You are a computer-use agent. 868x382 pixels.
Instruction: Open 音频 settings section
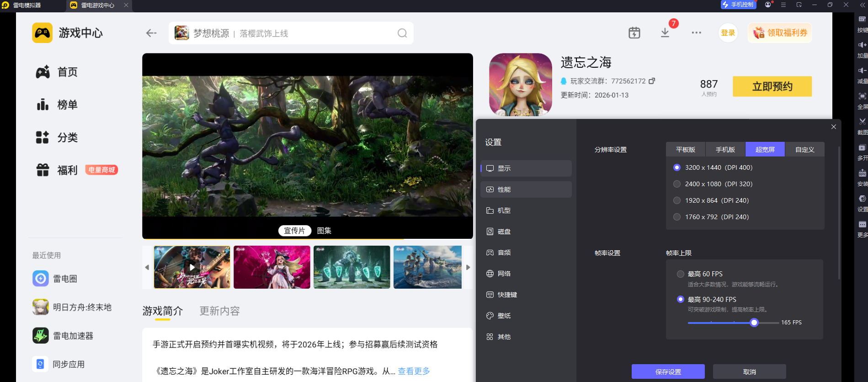[526, 253]
